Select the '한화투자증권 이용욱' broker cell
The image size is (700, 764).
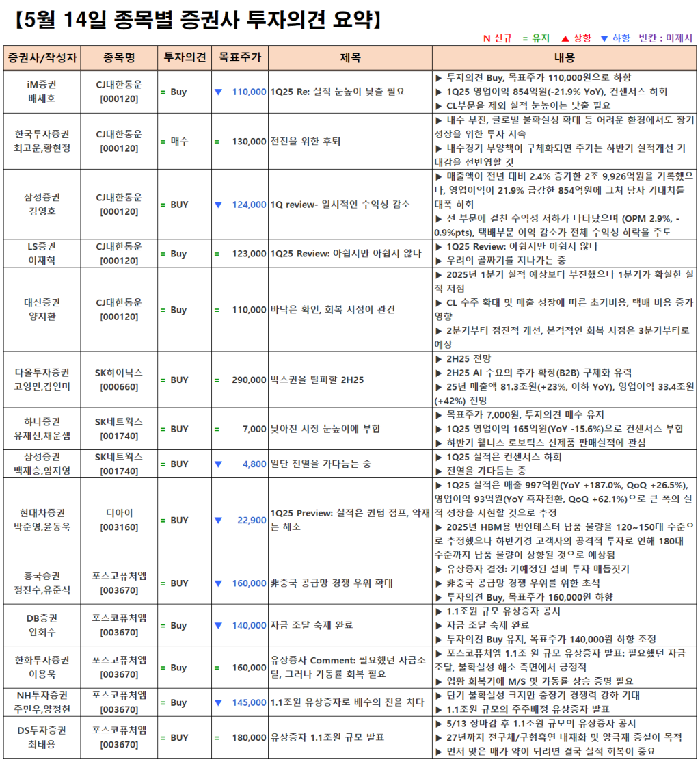click(x=42, y=668)
